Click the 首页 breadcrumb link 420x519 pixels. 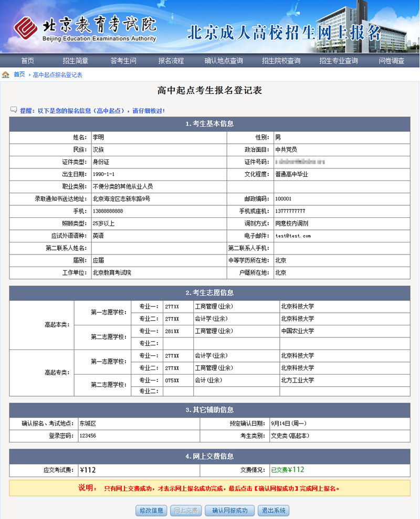(19, 75)
